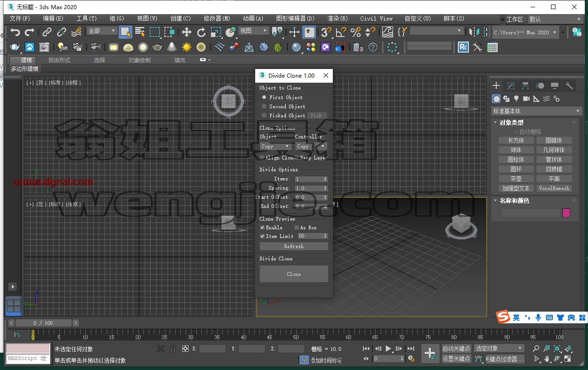Click the Maximize Viewport toggle icon

tap(567, 359)
